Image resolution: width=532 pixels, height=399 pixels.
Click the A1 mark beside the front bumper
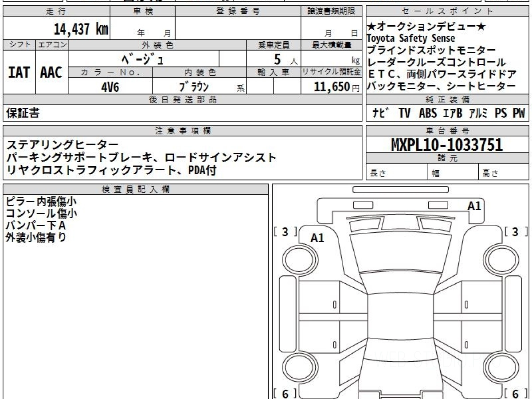[x=474, y=206]
